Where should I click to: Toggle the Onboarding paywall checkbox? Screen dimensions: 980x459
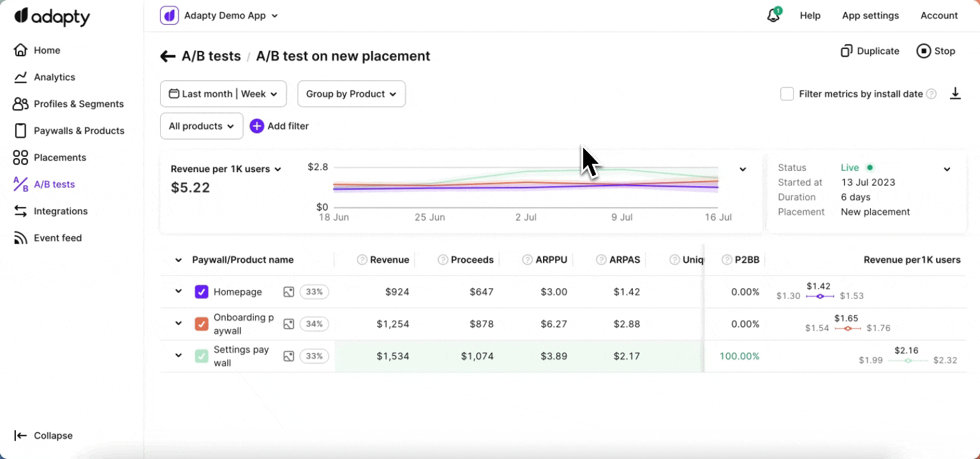coord(201,324)
